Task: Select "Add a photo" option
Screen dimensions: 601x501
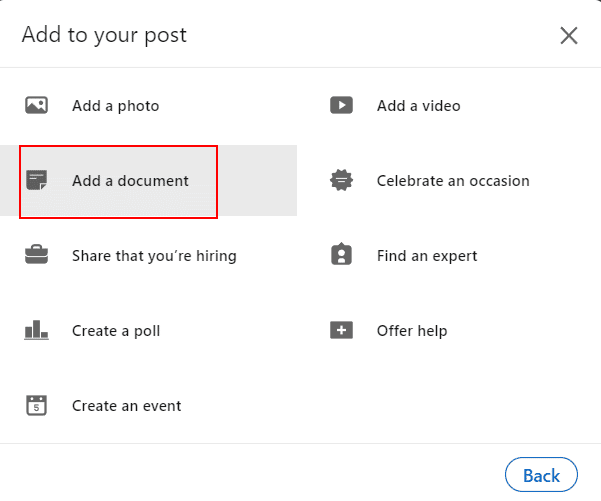Action: [115, 105]
